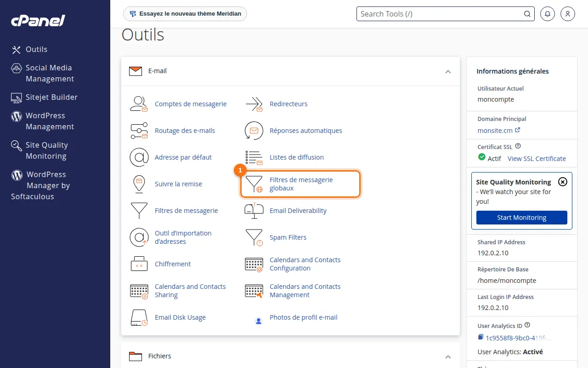Collapse the E-mail section chevron

point(448,71)
